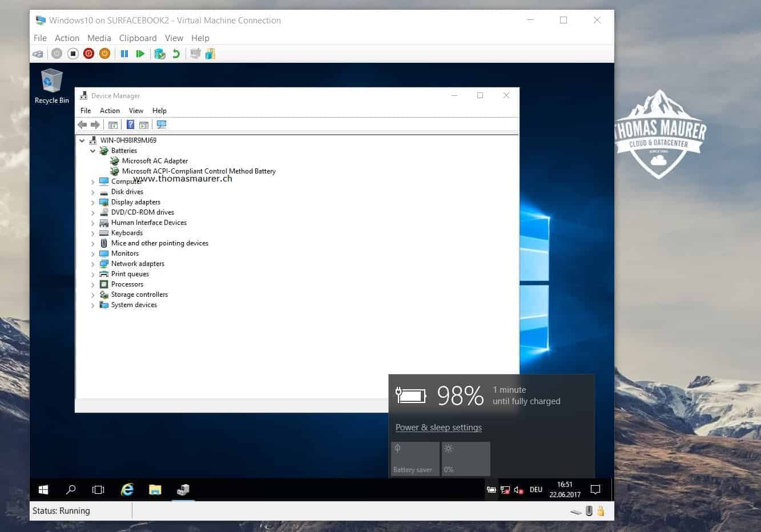Click the DEU language indicator
The image size is (761, 532).
click(536, 490)
